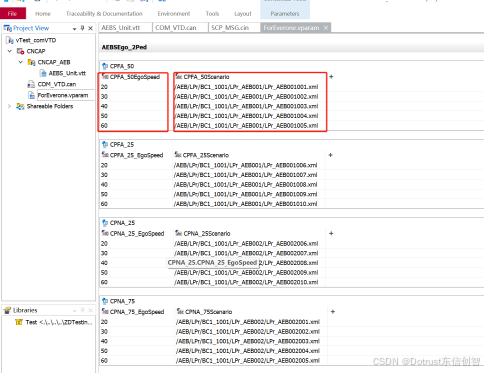Click the CPNA_25Scenario column icon
484x373 pixels.
[179, 233]
